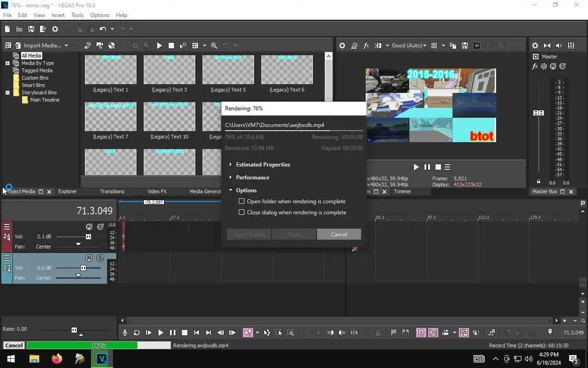
Task: Open preview quality Good (Auto) dropdown
Action: [409, 46]
